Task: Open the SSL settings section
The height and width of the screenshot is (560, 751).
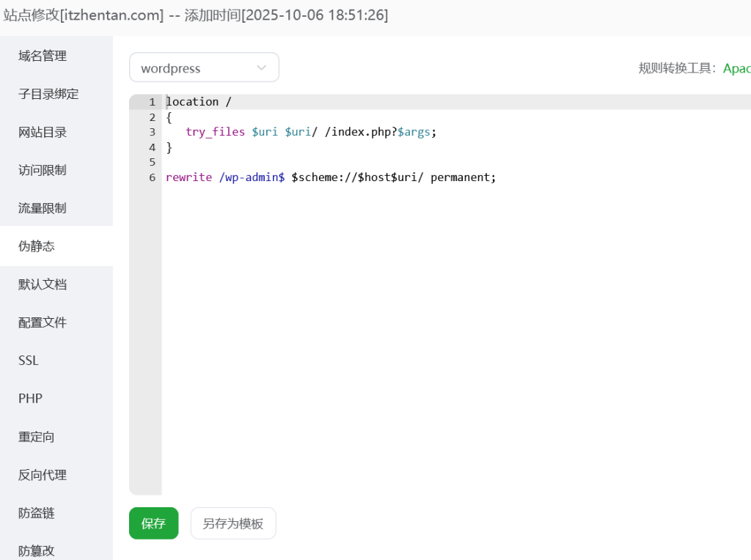Action: point(28,360)
